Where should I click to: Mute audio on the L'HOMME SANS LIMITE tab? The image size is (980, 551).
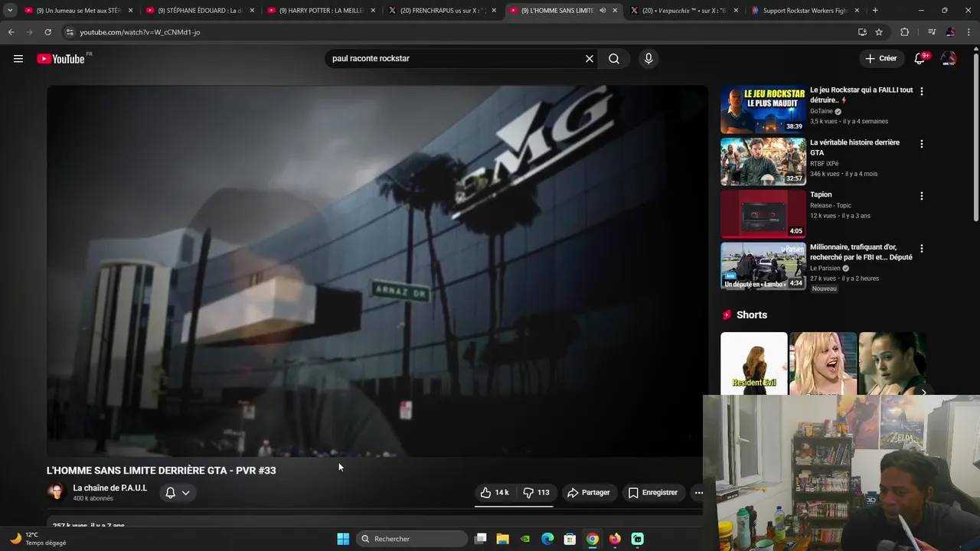click(x=603, y=11)
